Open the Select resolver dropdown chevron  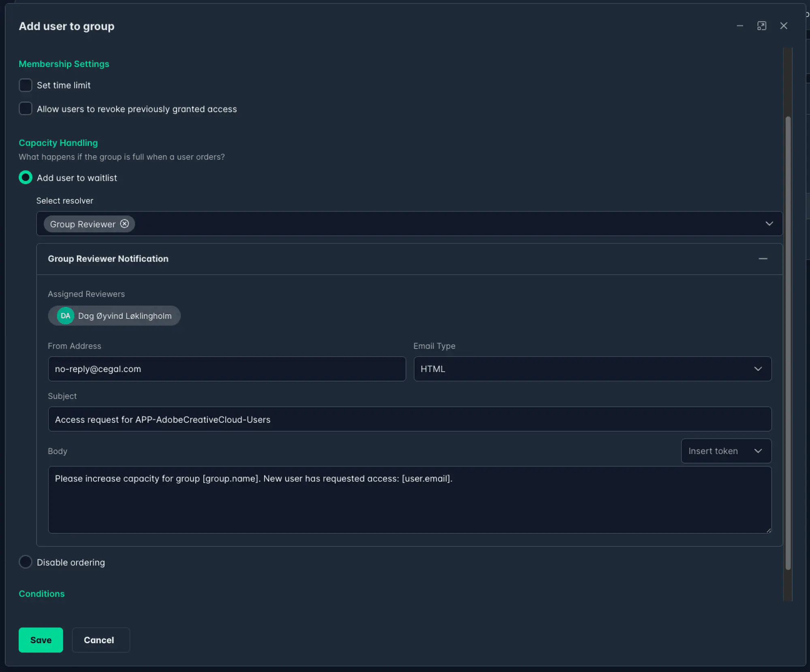[x=768, y=224]
